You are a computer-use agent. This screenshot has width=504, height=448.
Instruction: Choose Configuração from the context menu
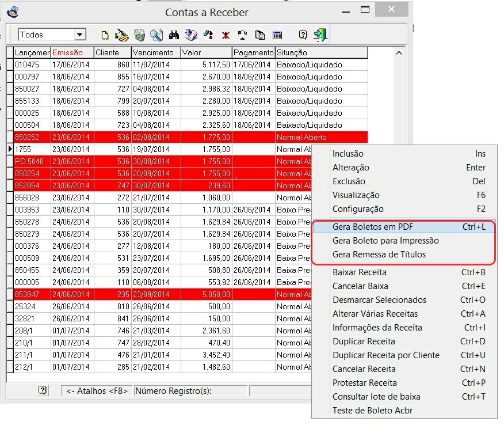[404, 209]
